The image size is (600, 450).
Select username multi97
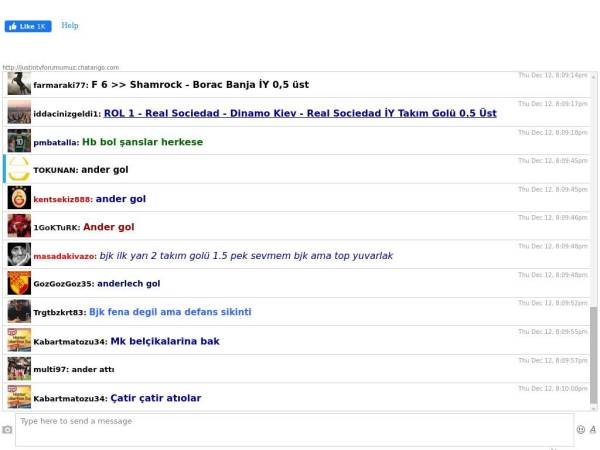50,370
